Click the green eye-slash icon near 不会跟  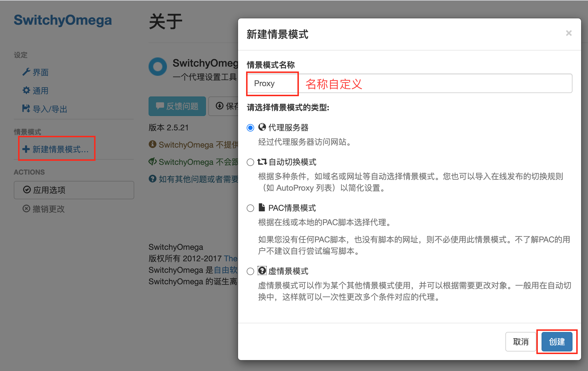coord(152,161)
